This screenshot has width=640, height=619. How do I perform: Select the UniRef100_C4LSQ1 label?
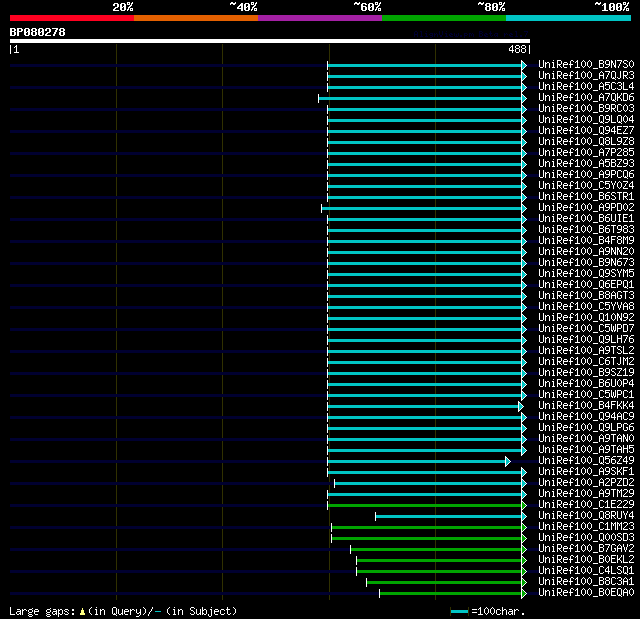click(x=586, y=571)
